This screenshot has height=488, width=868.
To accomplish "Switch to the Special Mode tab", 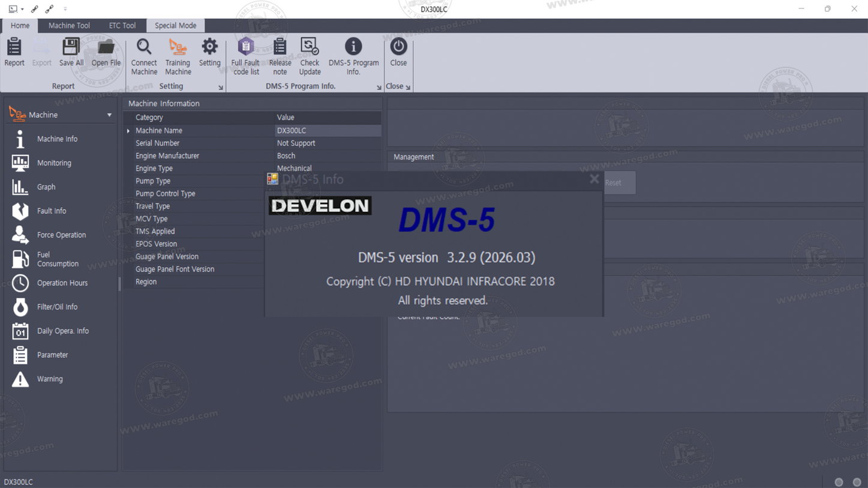I will (175, 25).
